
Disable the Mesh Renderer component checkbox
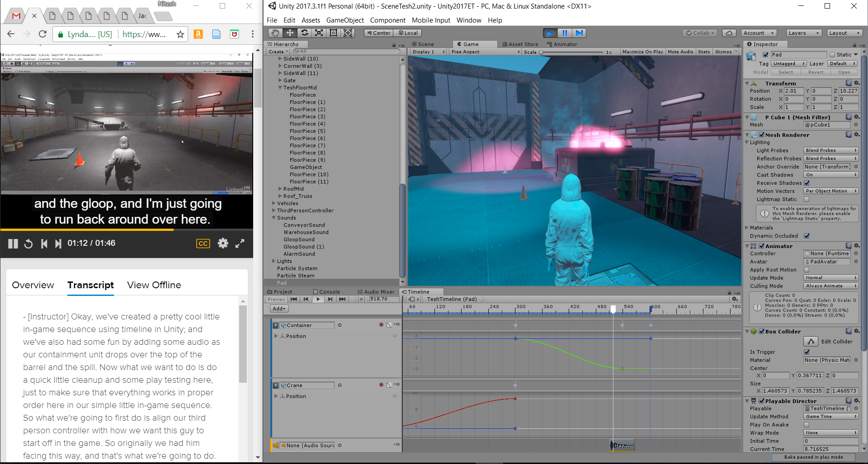[762, 135]
